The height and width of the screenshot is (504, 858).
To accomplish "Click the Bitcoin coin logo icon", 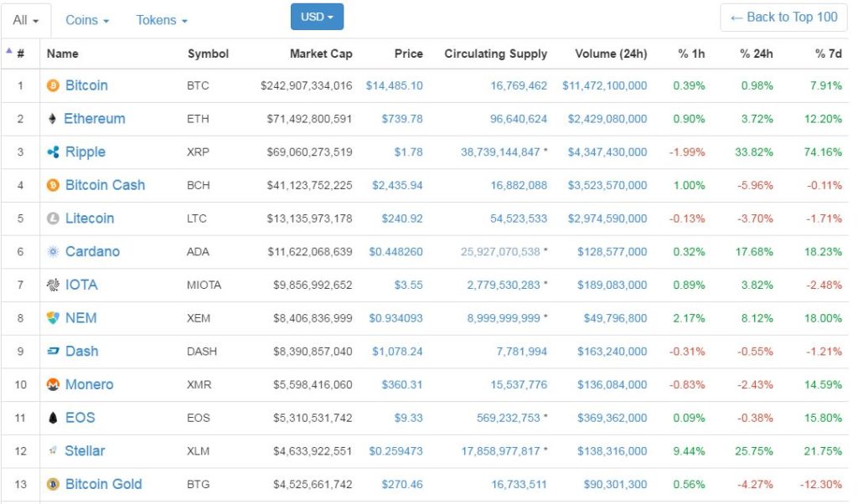I will pos(53,85).
